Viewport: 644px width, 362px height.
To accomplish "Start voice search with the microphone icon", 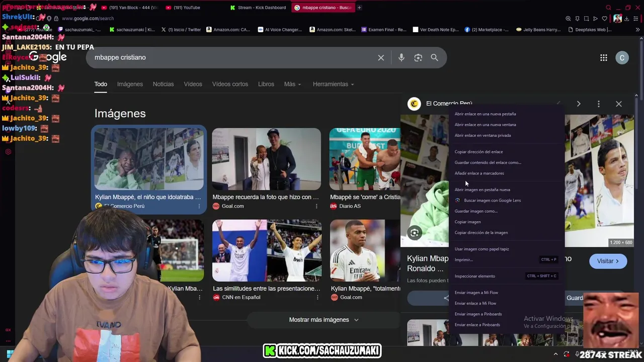I will [x=401, y=58].
